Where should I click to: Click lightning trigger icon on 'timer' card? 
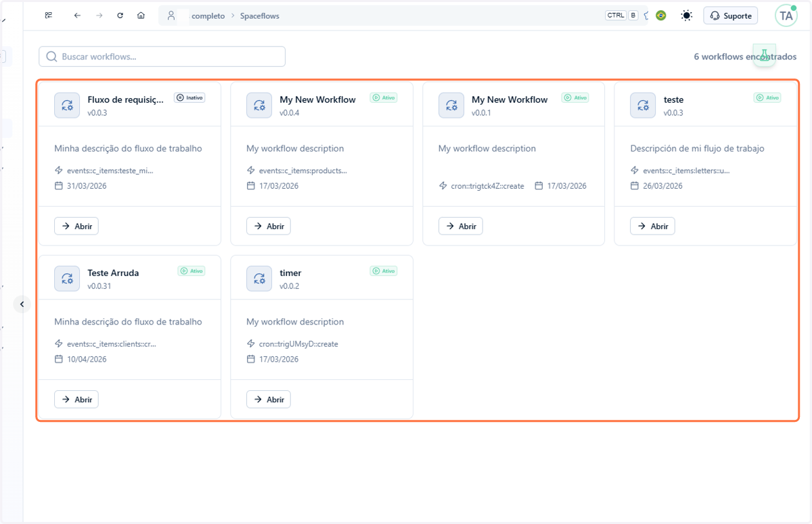251,343
